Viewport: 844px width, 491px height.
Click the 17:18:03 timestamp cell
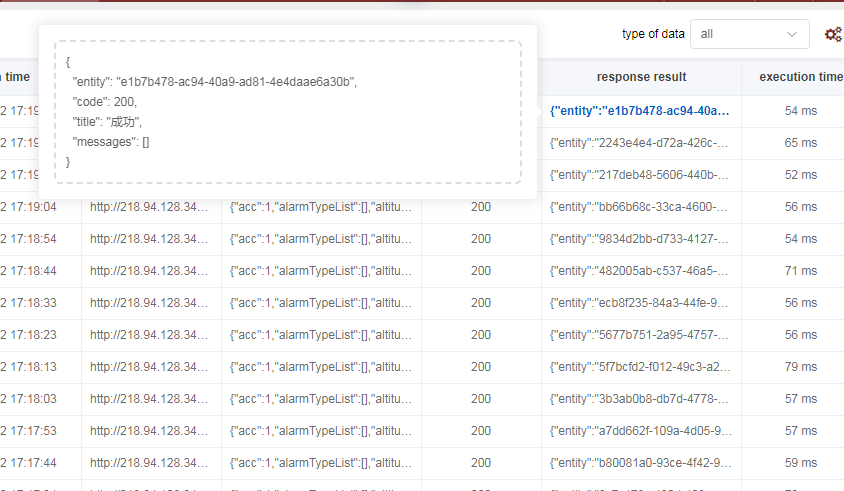tap(30, 399)
